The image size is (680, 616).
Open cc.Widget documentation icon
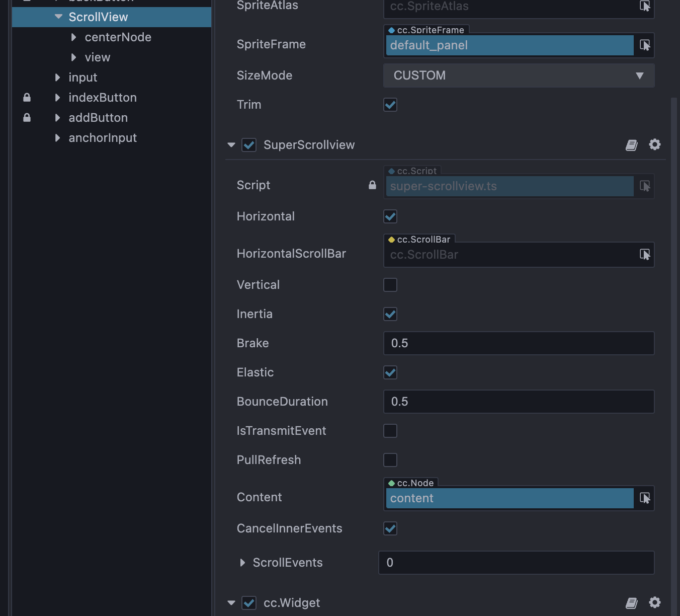631,602
